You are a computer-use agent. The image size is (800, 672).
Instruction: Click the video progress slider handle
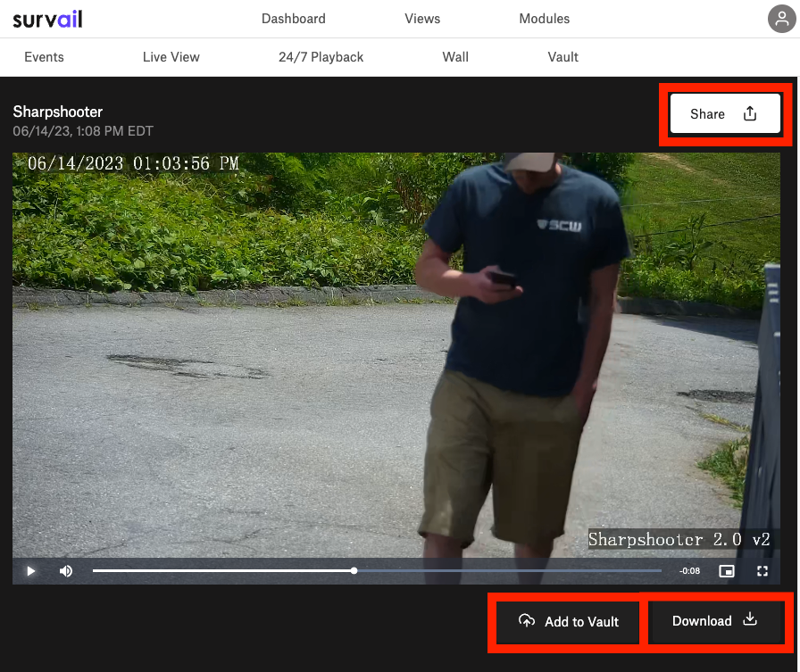pos(354,570)
